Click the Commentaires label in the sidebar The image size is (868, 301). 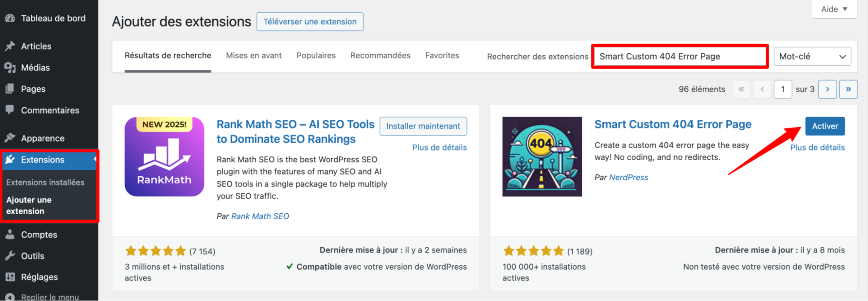(50, 110)
